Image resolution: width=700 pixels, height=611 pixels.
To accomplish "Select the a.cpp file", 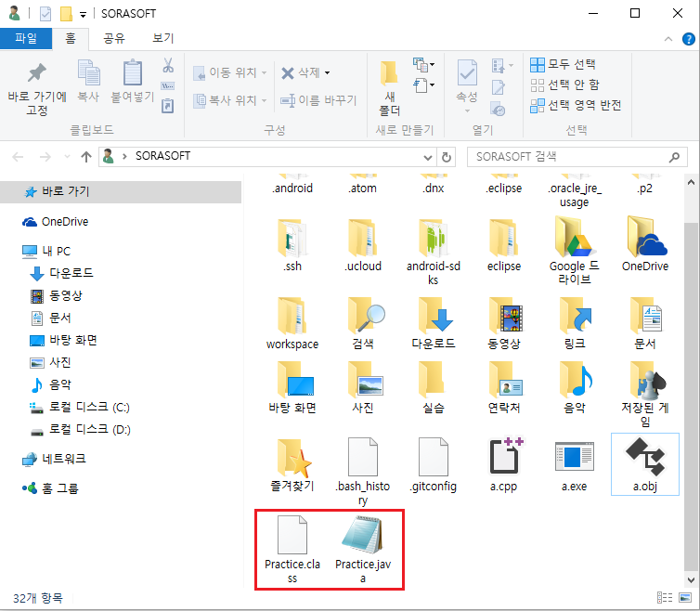I will [x=504, y=465].
